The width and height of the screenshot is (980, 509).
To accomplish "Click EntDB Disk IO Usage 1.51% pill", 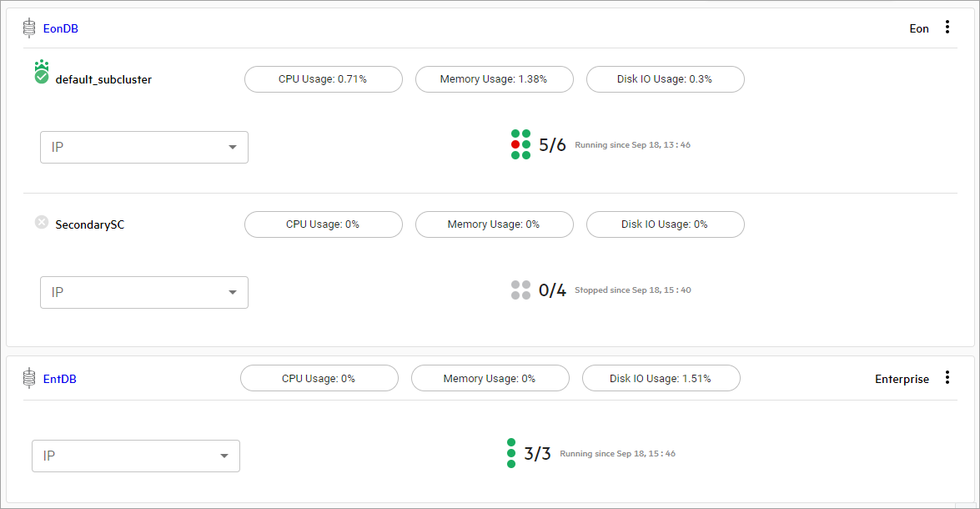I will click(x=661, y=378).
